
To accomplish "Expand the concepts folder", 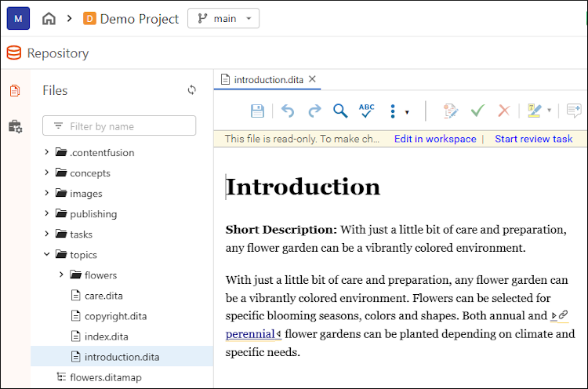I will [x=47, y=173].
